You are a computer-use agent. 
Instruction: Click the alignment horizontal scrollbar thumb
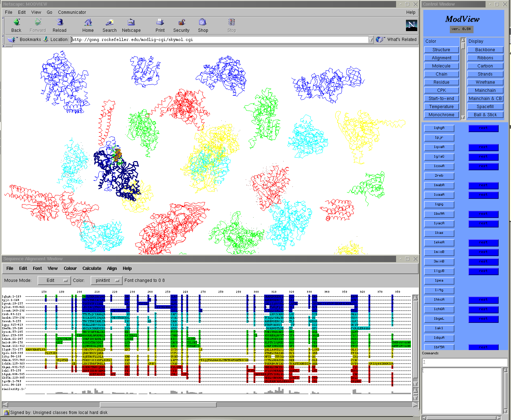158,405
